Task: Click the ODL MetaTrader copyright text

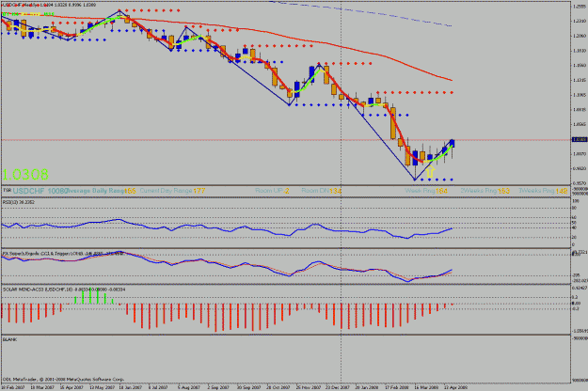Action: pos(63,380)
